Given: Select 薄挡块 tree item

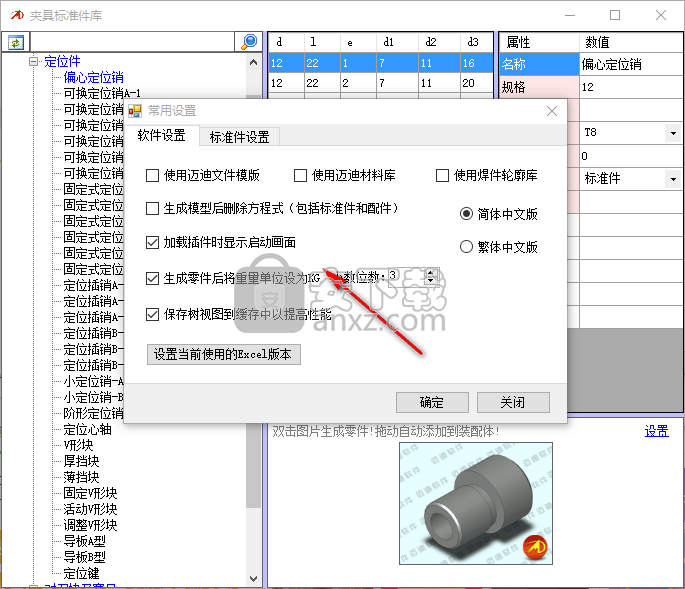Looking at the screenshot, I should pos(81,477).
